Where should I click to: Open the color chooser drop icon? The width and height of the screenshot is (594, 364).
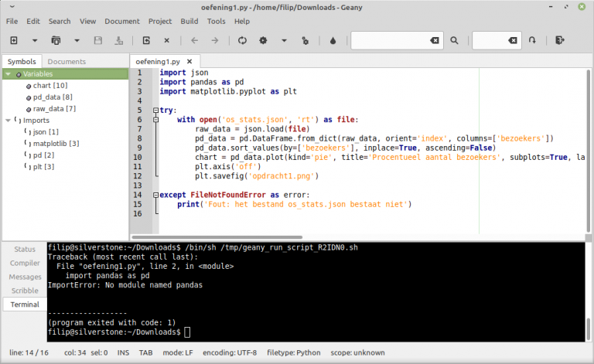(333, 40)
